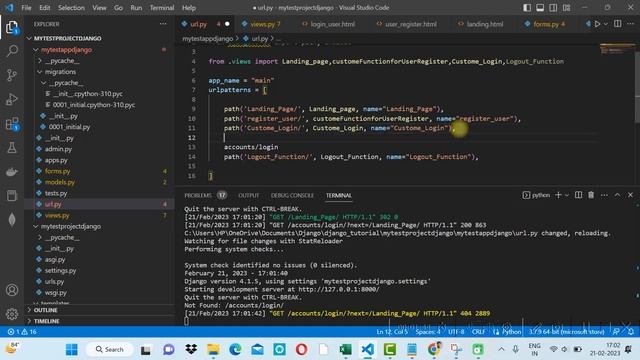Maximize the panel size chevron

tap(617, 195)
